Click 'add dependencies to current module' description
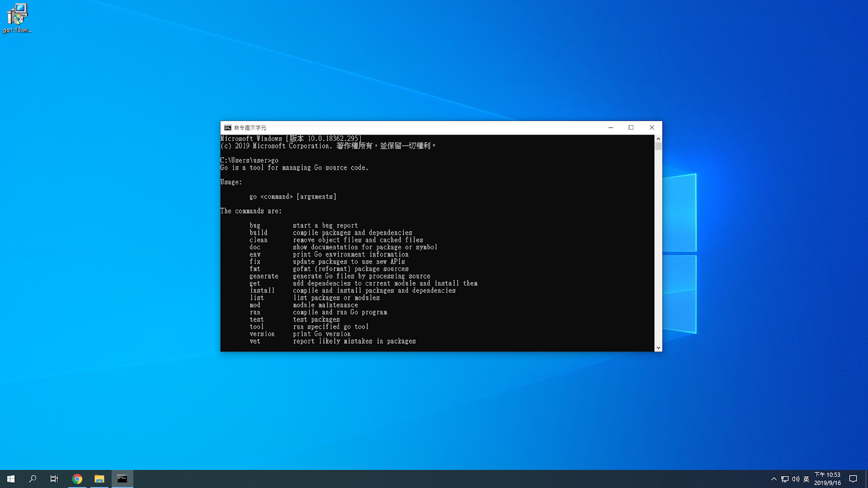This screenshot has width=868, height=488. (385, 284)
